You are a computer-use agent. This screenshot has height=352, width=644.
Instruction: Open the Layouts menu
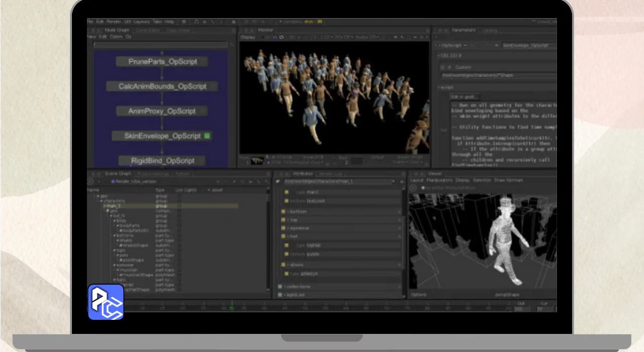point(141,22)
